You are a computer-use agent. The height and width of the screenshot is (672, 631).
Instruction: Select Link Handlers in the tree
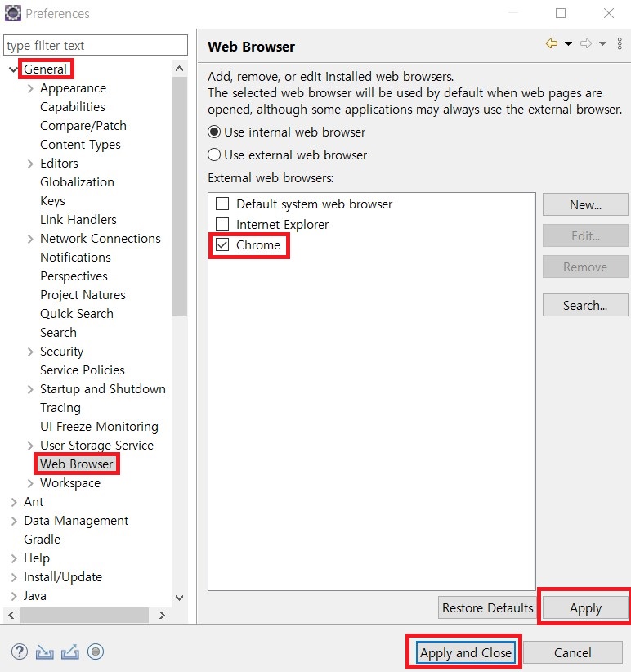[78, 219]
